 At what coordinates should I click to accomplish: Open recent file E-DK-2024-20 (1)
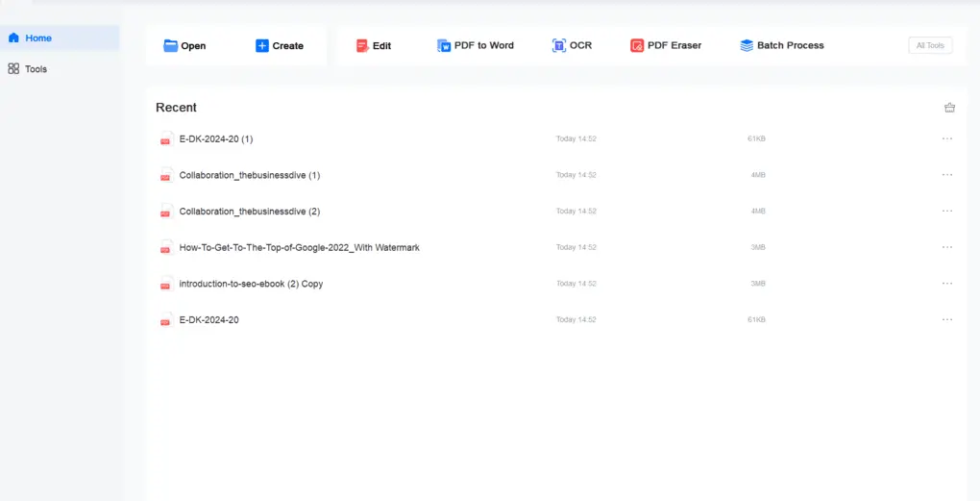tap(215, 138)
